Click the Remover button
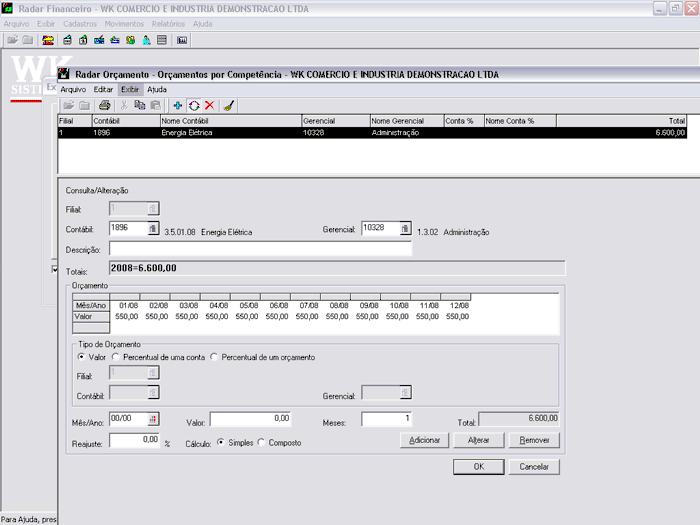This screenshot has width=700, height=525. click(x=533, y=440)
